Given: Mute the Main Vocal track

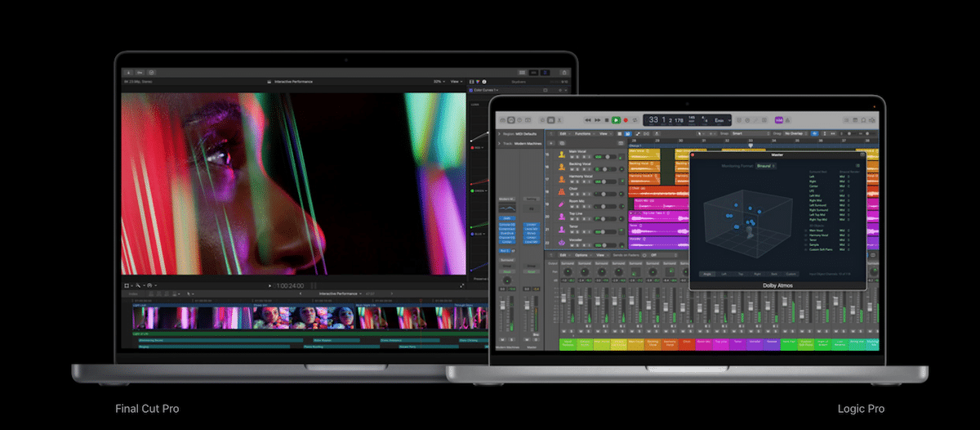Looking at the screenshot, I should pos(572,157).
